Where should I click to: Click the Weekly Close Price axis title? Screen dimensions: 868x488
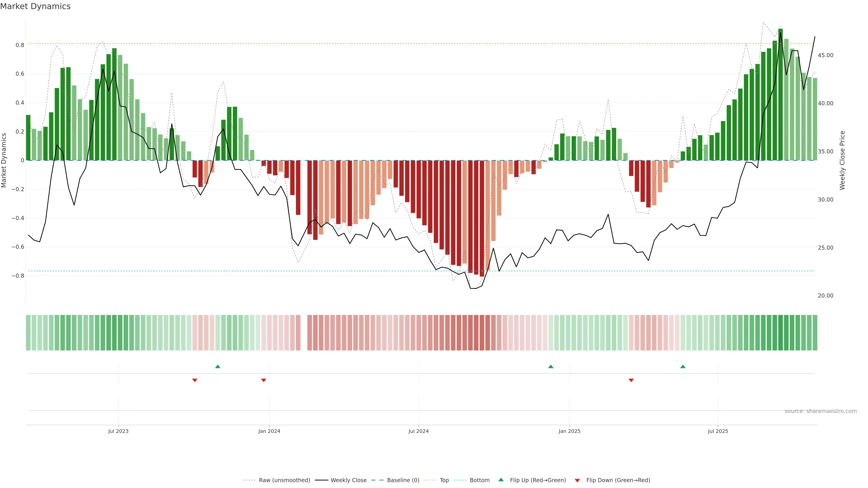[x=842, y=160]
